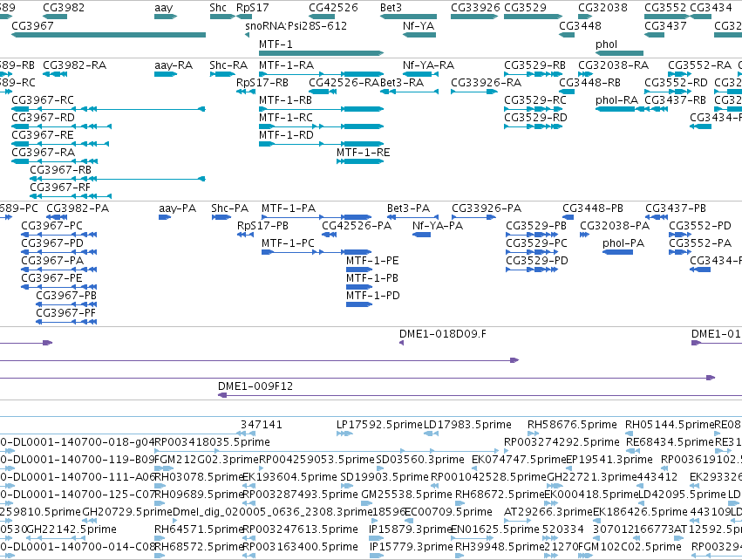Viewport: 742px width, 560px height.
Task: Select protein RpS17-PB label
Action: (262, 226)
